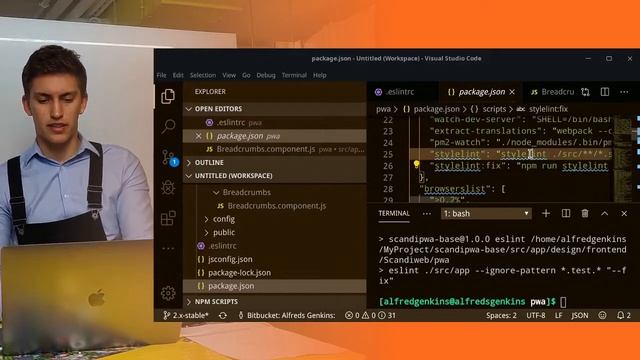Change language mode JSON in status bar

coord(580,315)
